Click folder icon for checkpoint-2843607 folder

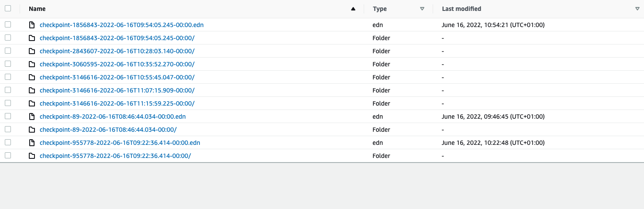31,51
